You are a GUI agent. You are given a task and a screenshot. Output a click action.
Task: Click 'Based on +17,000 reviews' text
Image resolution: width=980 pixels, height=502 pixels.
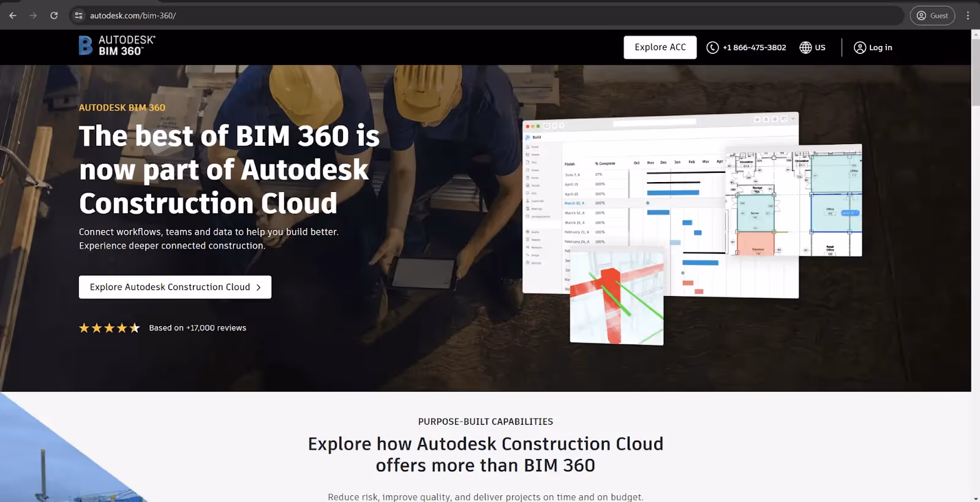coord(197,328)
